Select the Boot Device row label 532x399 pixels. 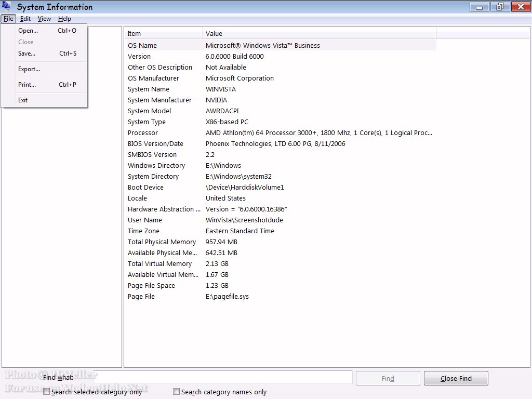point(145,187)
